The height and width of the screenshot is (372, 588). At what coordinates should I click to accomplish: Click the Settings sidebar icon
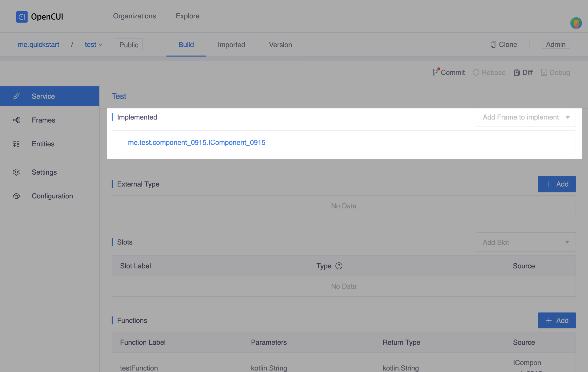(x=16, y=172)
